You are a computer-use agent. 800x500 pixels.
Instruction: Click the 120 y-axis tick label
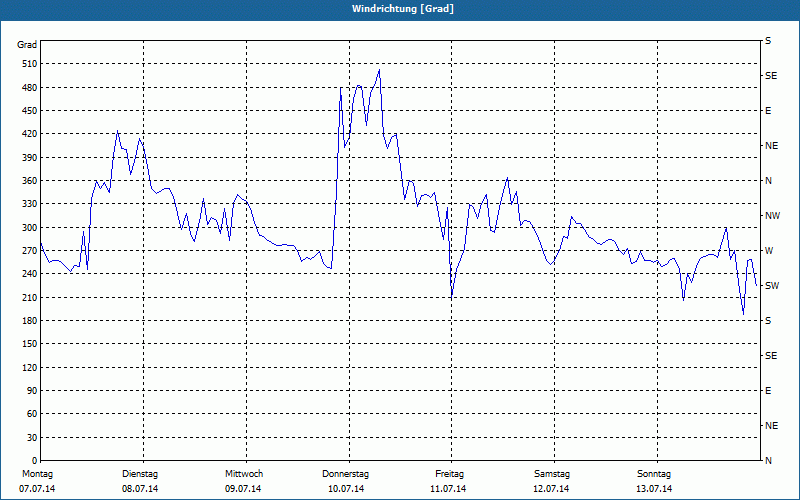(30, 367)
